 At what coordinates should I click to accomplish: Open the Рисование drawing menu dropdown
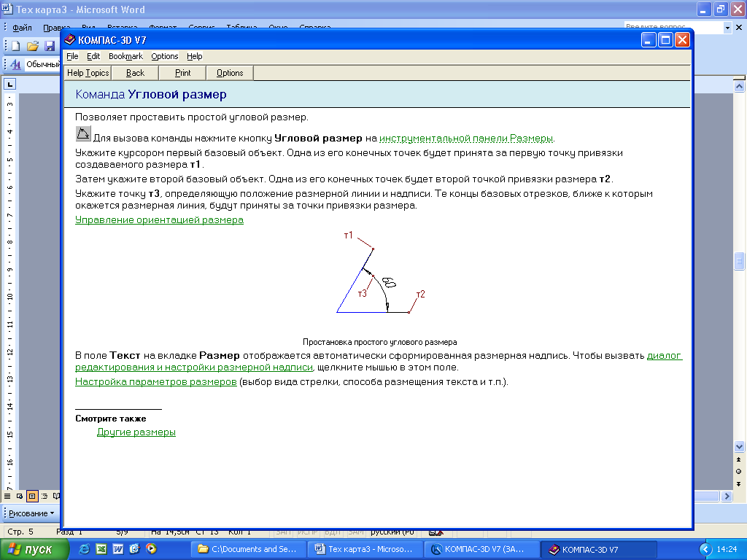coord(31,513)
